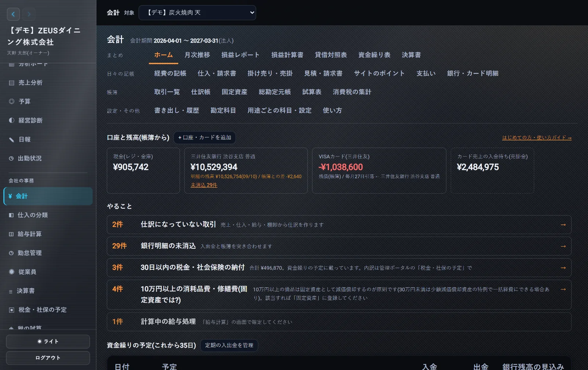Switch to ライト theme
Screen dimensions: 588x370
point(48,341)
